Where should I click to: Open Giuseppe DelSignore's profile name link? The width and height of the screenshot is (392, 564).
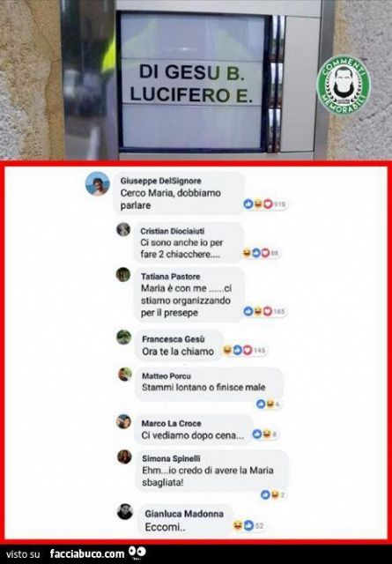160,181
